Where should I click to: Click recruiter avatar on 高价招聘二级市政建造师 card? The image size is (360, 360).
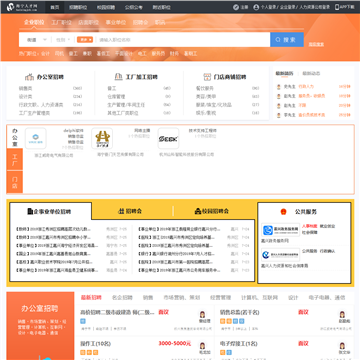tap(202, 314)
